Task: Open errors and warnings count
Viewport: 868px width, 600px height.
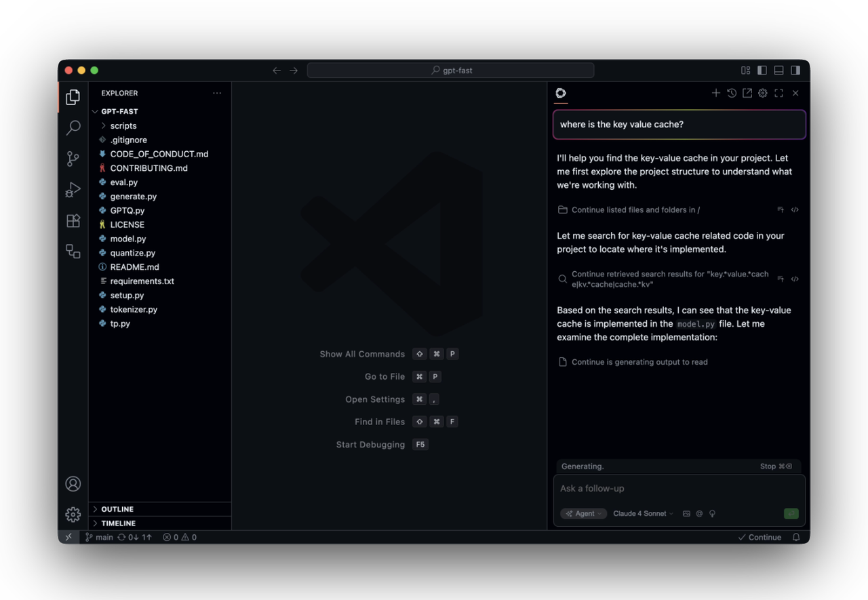Action: (180, 537)
